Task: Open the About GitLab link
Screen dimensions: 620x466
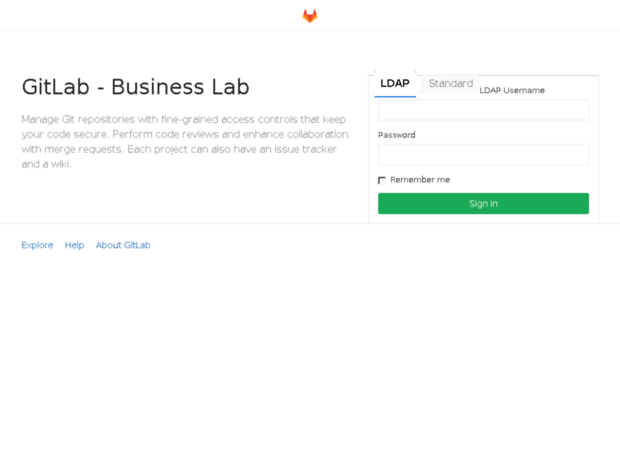Action: pyautogui.click(x=123, y=245)
